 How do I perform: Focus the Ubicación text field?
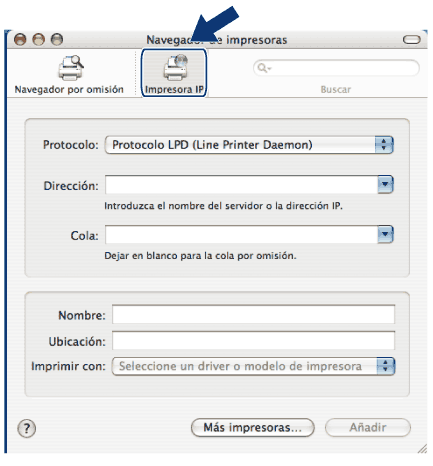pos(253,340)
